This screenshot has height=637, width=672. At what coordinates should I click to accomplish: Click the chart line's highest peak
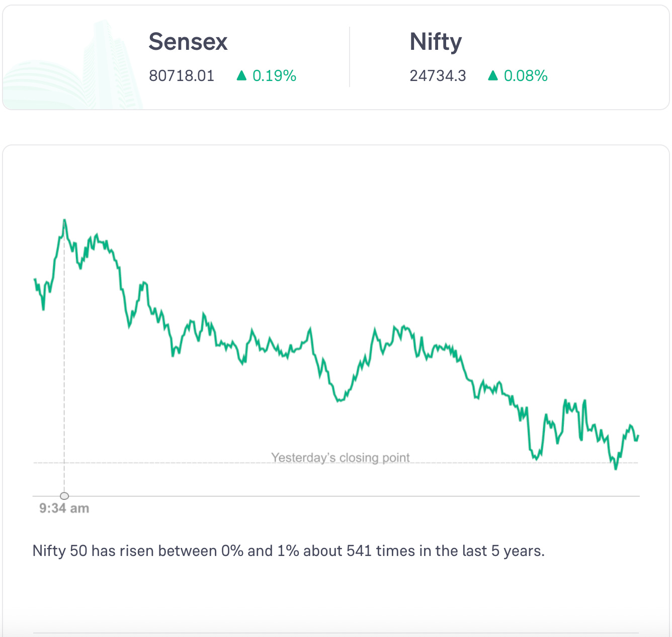tap(64, 220)
